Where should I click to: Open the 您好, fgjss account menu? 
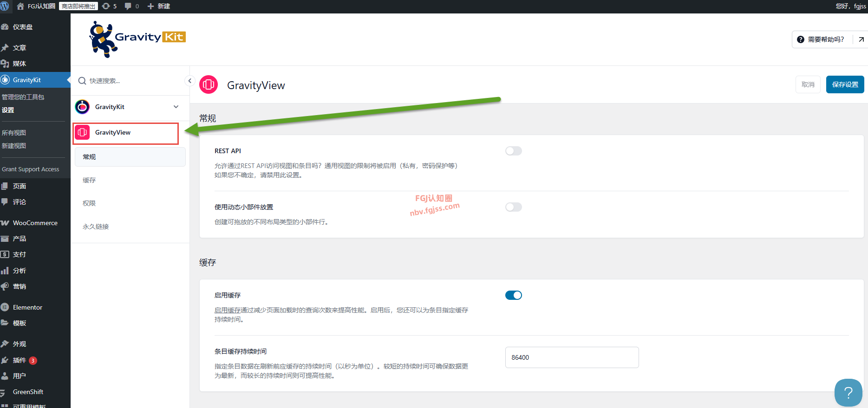click(850, 6)
